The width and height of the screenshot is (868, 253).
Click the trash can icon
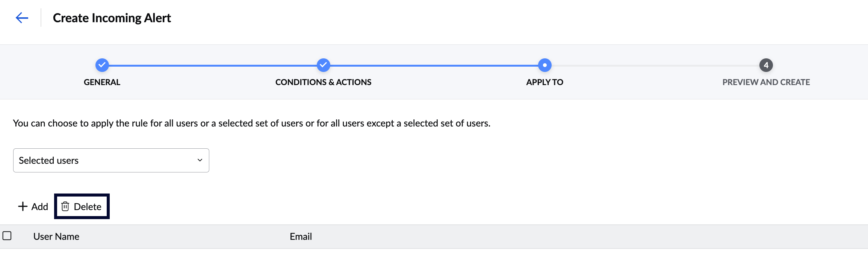(65, 206)
